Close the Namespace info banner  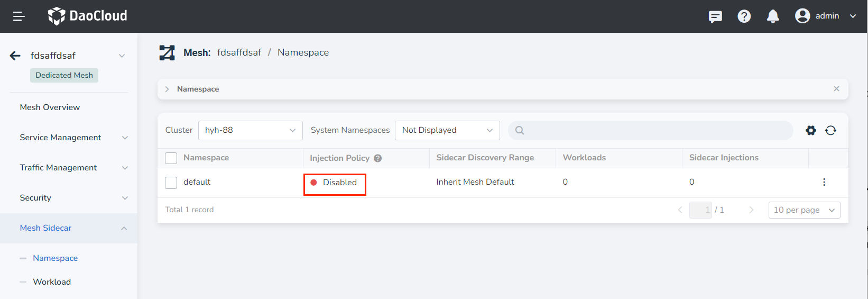pyautogui.click(x=836, y=89)
